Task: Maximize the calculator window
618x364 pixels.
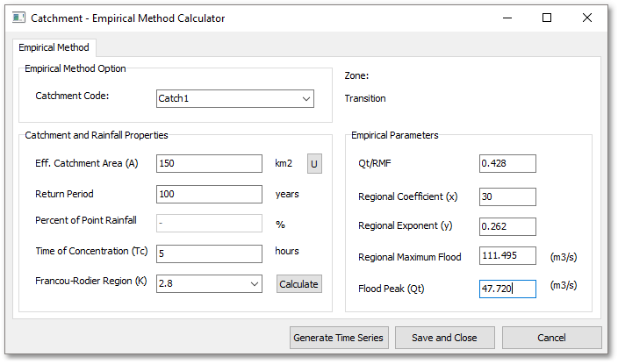Action: point(547,18)
